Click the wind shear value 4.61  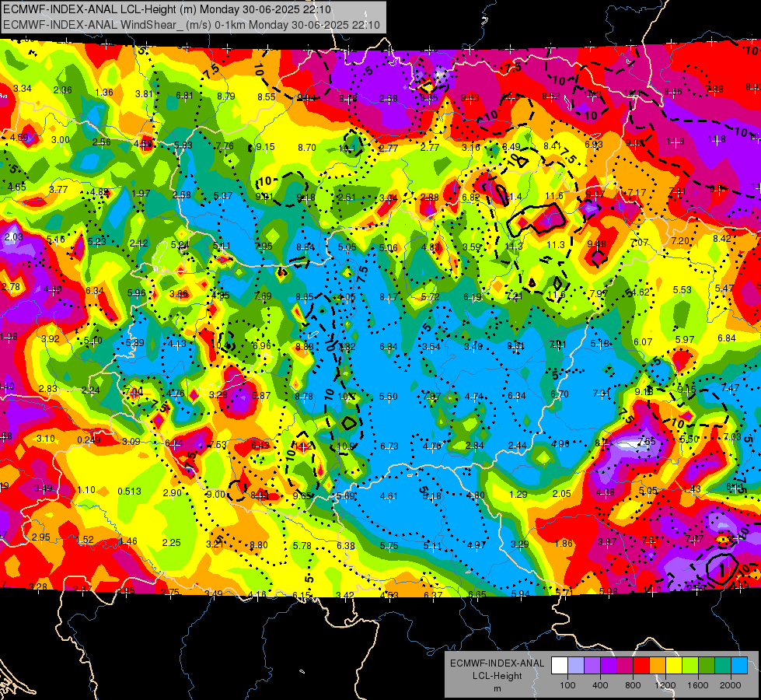[x=389, y=496]
